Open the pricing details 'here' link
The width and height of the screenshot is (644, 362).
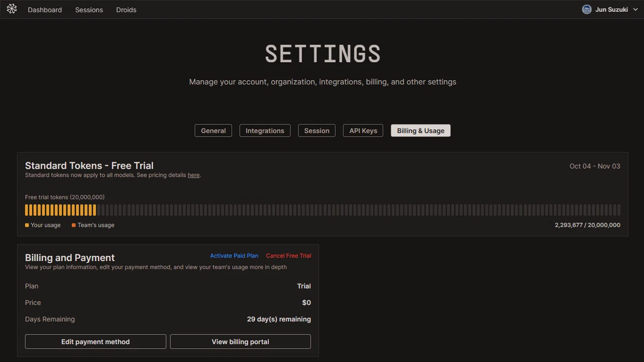pos(194,175)
